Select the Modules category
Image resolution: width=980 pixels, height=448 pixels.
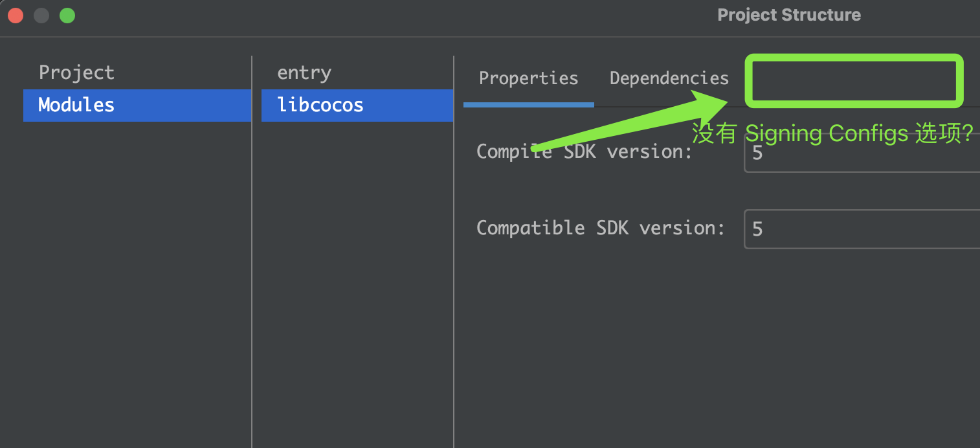[76, 105]
